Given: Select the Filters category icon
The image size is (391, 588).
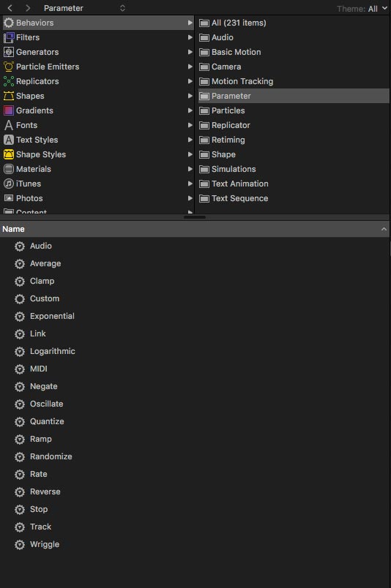Looking at the screenshot, I should [8, 37].
